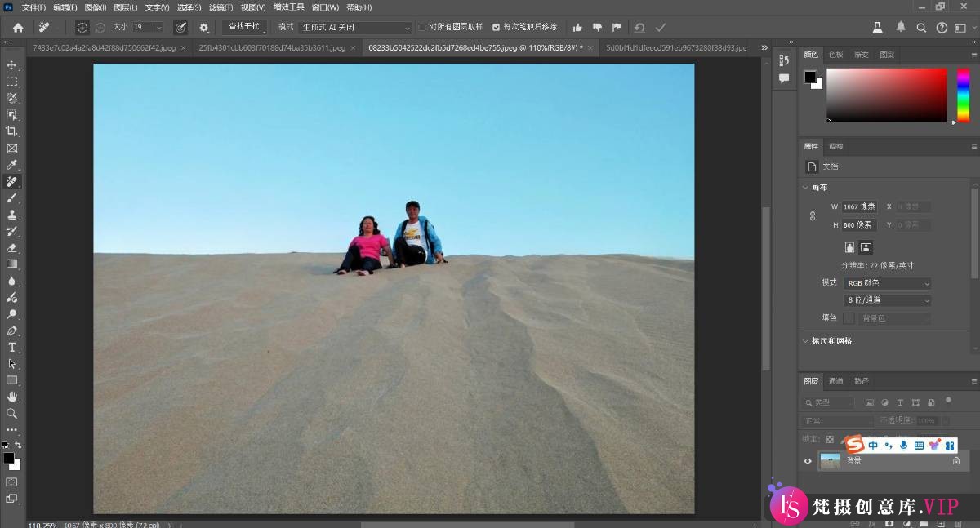Open the 图像(I) menu
The height and width of the screenshot is (528, 980).
pos(96,7)
